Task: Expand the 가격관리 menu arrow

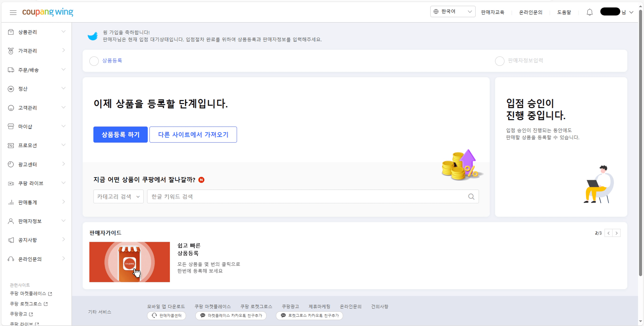Action: click(64, 50)
